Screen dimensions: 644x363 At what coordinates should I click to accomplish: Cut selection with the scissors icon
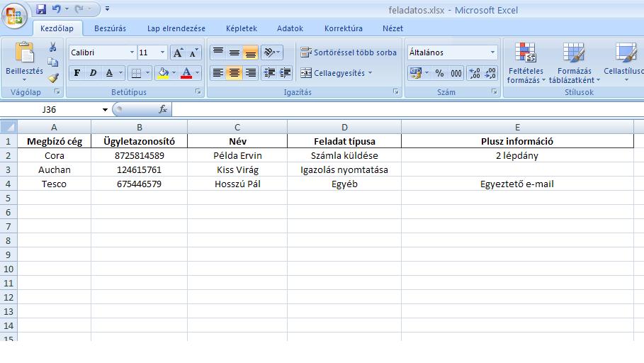click(x=53, y=47)
